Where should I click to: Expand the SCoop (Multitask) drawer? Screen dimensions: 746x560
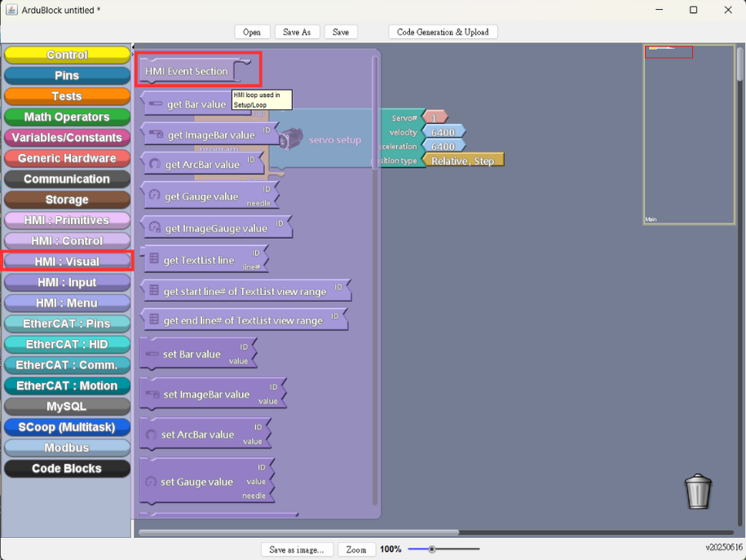(x=67, y=427)
